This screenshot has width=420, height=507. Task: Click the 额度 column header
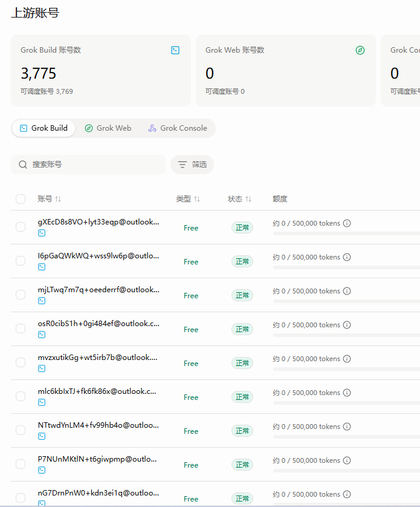280,199
